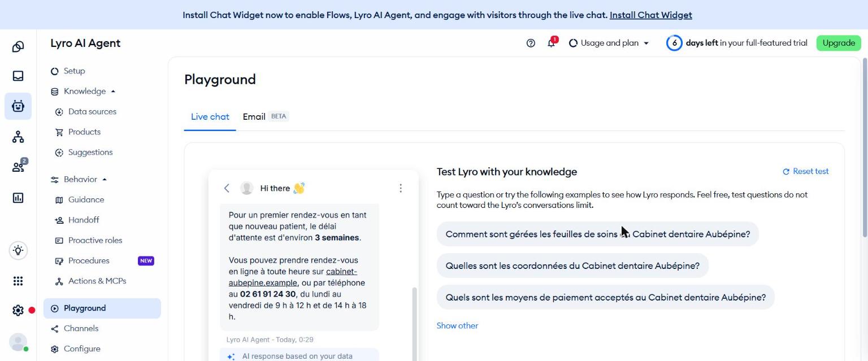Click the Upgrade button
The width and height of the screenshot is (868, 361).
(839, 43)
